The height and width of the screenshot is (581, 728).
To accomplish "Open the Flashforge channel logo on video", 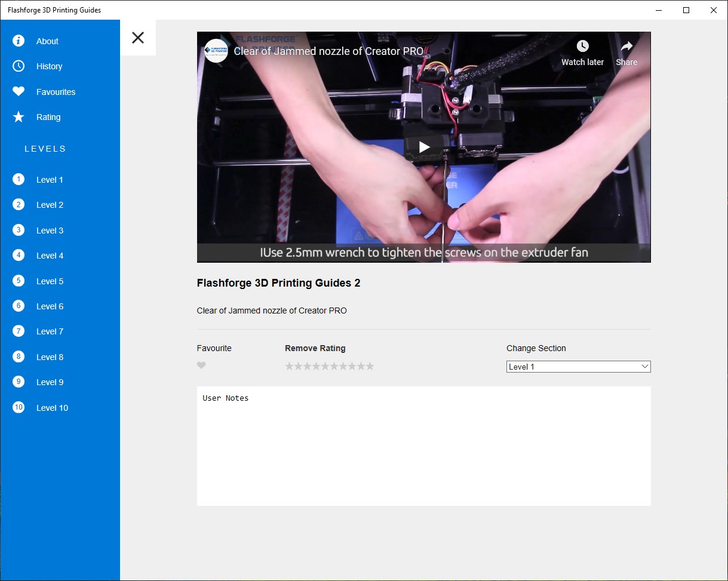I will click(216, 51).
